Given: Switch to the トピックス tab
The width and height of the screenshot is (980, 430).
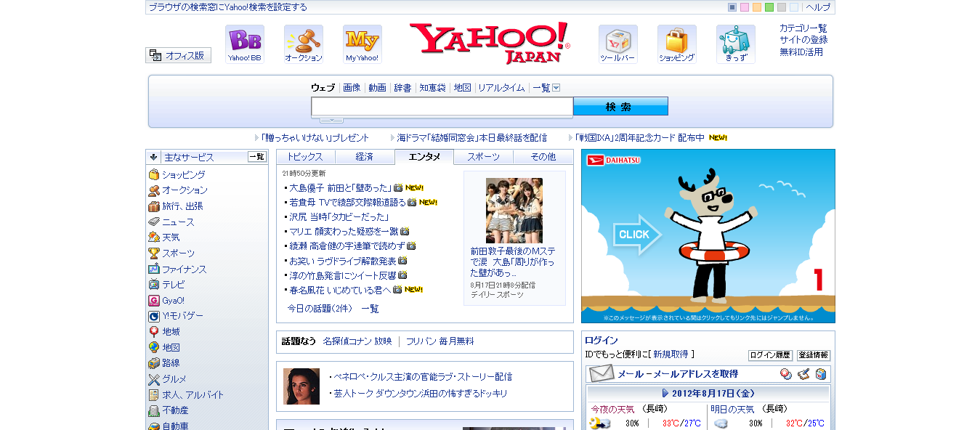Looking at the screenshot, I should pyautogui.click(x=305, y=157).
